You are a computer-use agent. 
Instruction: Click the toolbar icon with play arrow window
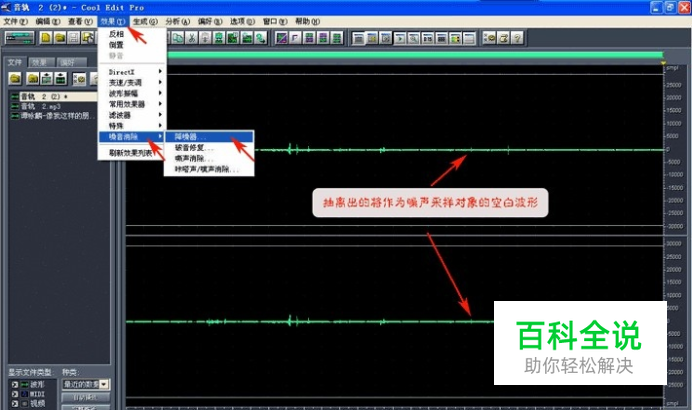(x=400, y=38)
